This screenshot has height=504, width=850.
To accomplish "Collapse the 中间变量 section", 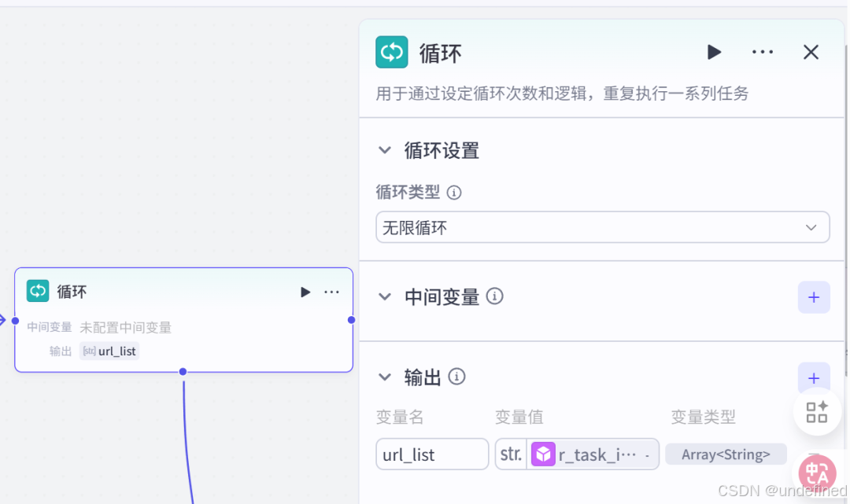I will click(x=384, y=296).
